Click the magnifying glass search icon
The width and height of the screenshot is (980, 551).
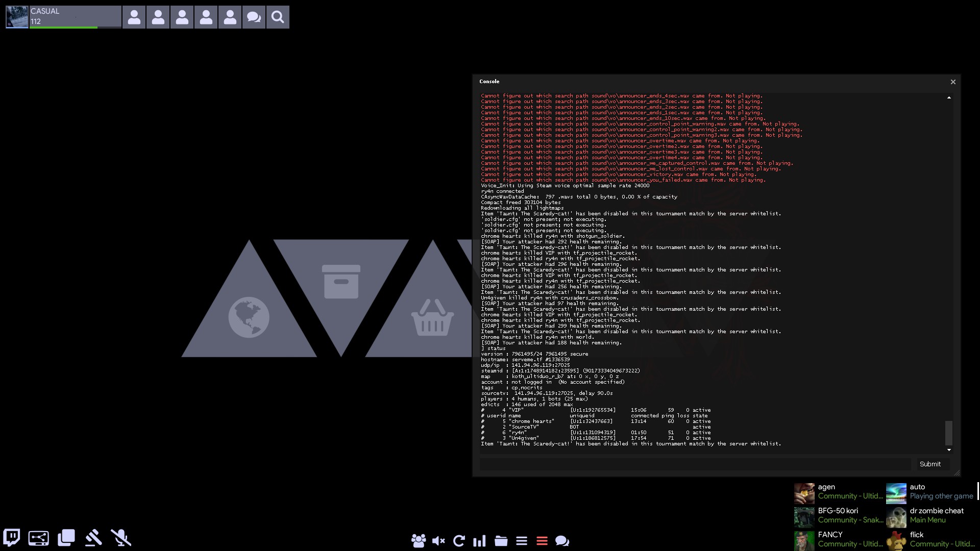click(278, 17)
